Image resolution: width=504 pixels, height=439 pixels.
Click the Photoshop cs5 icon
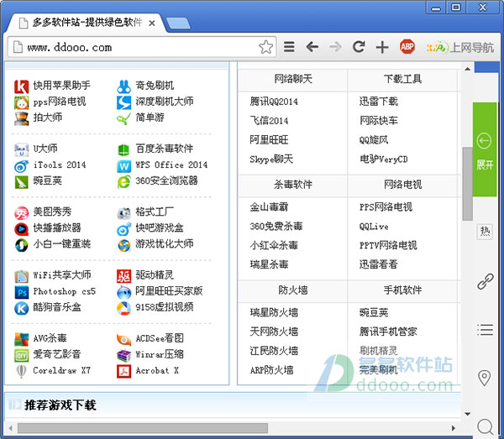(x=21, y=292)
